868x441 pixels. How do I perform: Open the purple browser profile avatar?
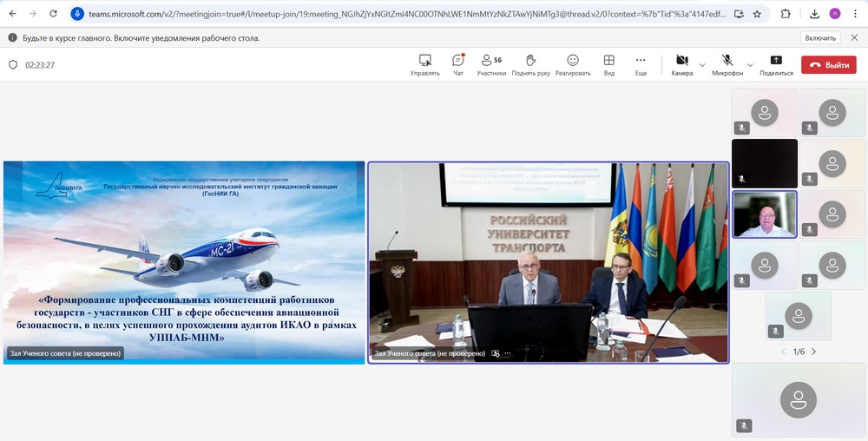point(834,14)
